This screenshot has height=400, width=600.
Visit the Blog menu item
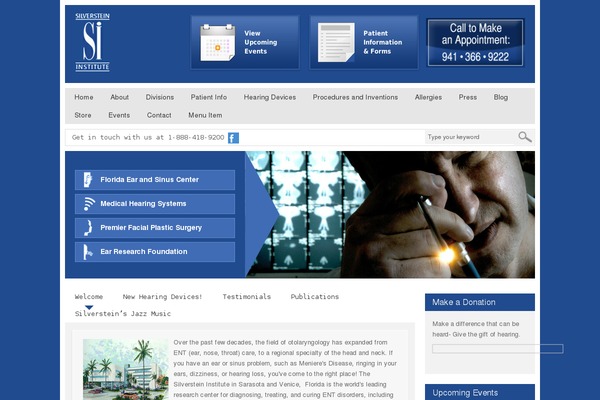[501, 97]
